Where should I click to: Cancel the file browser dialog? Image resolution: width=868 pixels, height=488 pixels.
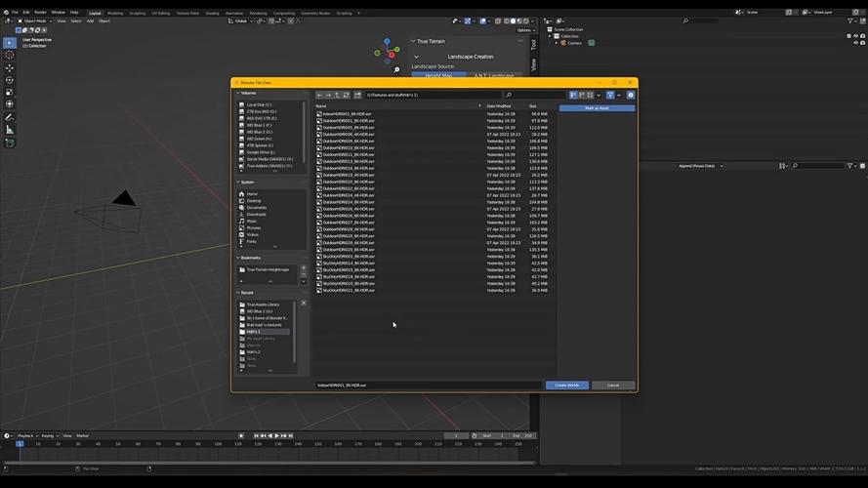pyautogui.click(x=613, y=386)
